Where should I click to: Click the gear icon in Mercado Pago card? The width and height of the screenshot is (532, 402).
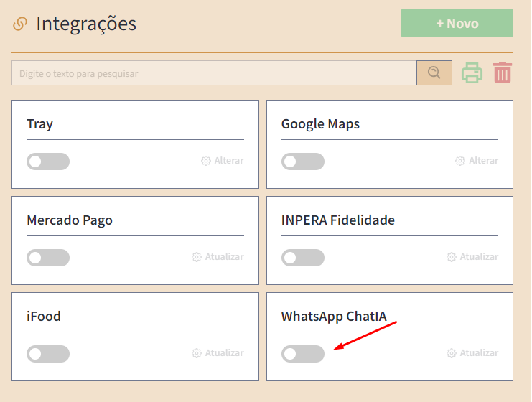(x=197, y=257)
